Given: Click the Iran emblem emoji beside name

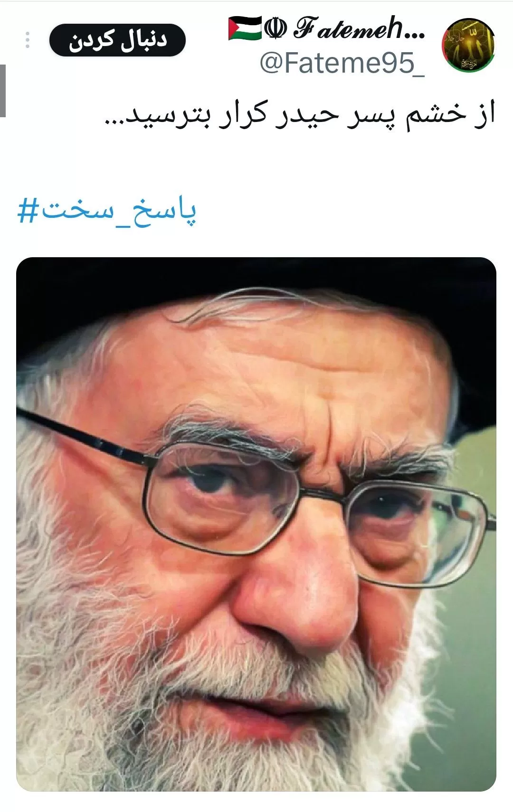Looking at the screenshot, I should [x=275, y=28].
